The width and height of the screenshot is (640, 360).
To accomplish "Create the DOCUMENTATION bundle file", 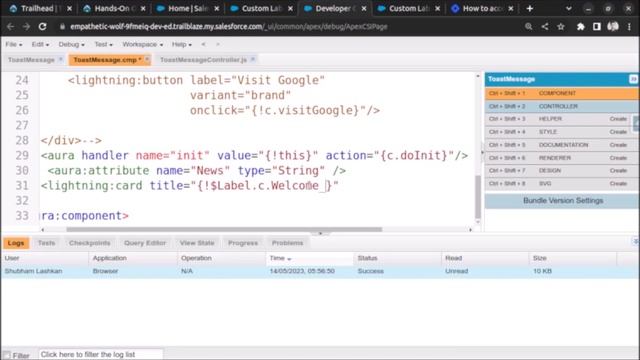I will click(x=618, y=145).
